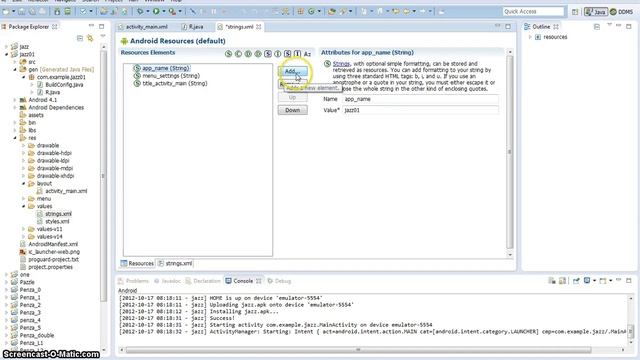The height and width of the screenshot is (360, 640).
Task: Click the Add... button
Action: [x=293, y=71]
